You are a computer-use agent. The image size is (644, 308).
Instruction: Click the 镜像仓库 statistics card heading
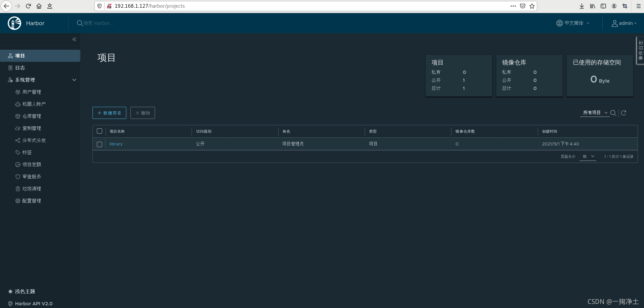(514, 62)
